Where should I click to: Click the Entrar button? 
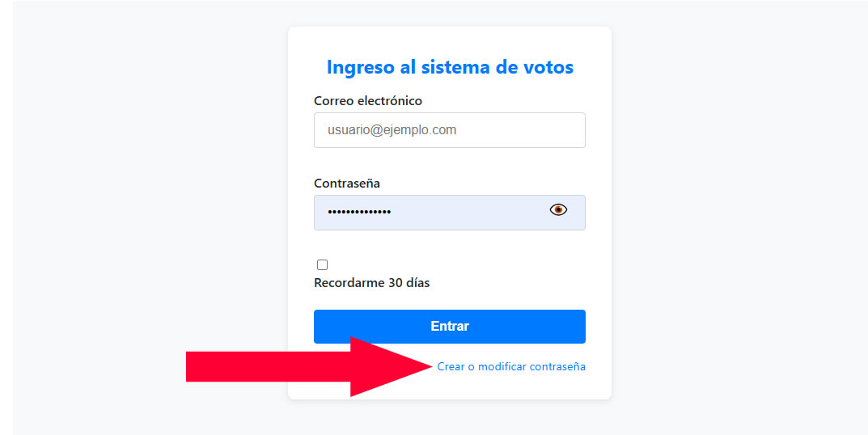(x=449, y=327)
